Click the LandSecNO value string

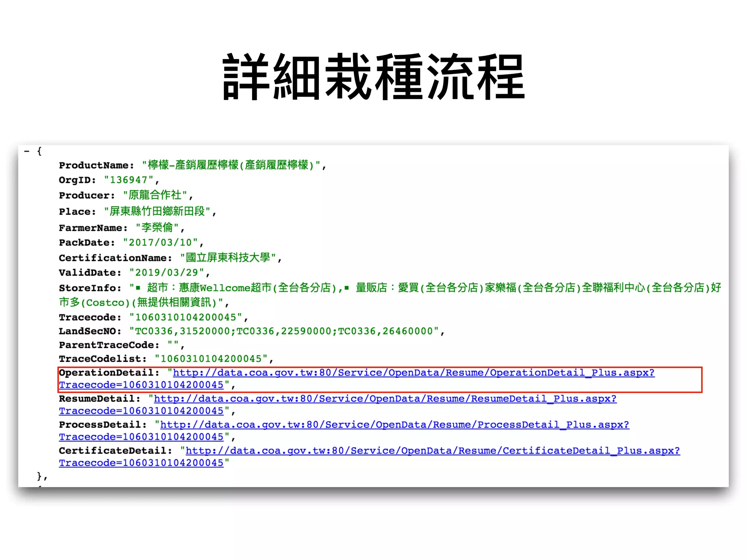pos(284,331)
